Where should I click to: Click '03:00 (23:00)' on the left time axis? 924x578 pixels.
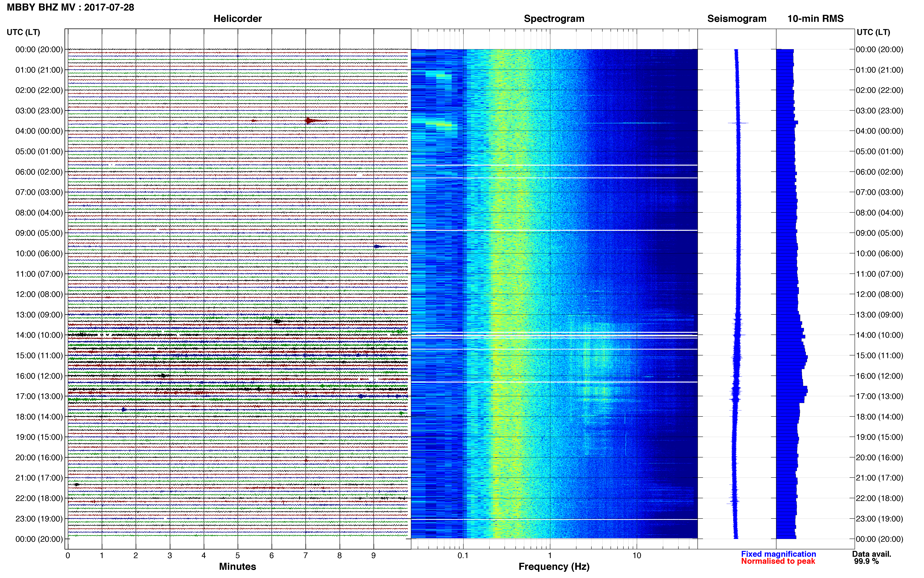point(39,111)
